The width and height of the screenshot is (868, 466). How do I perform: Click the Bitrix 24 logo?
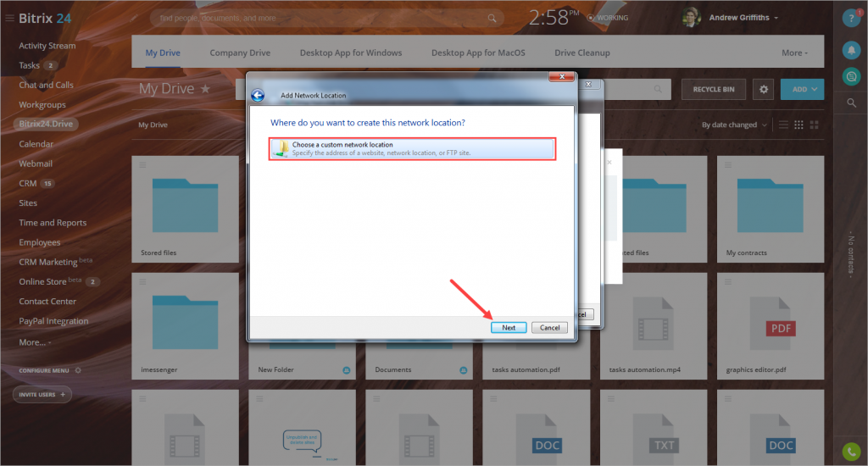45,19
